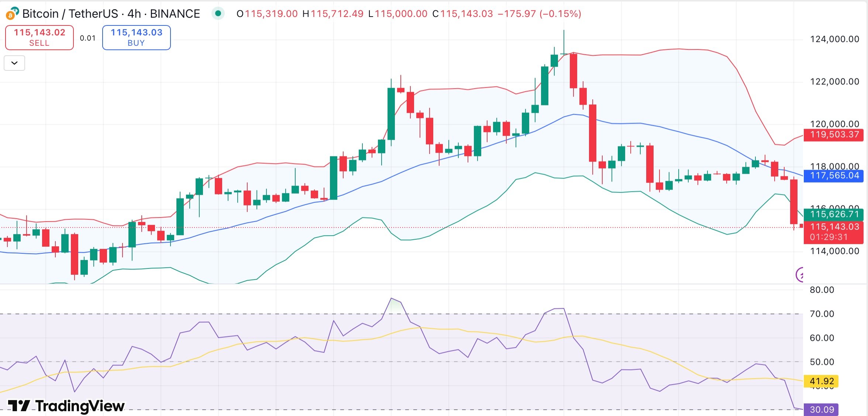Viewport: 868px width, 416px height.
Task: Click the blue 117,565.04 basis price label
Action: point(834,176)
